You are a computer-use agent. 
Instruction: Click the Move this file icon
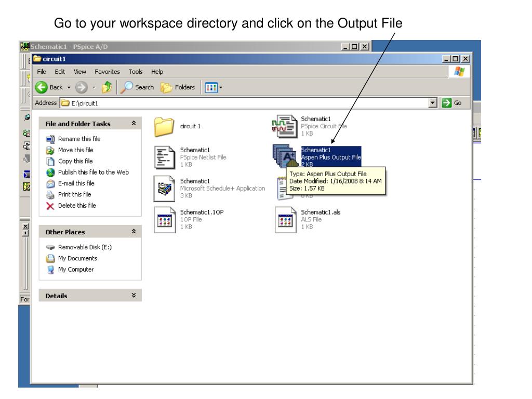point(50,150)
